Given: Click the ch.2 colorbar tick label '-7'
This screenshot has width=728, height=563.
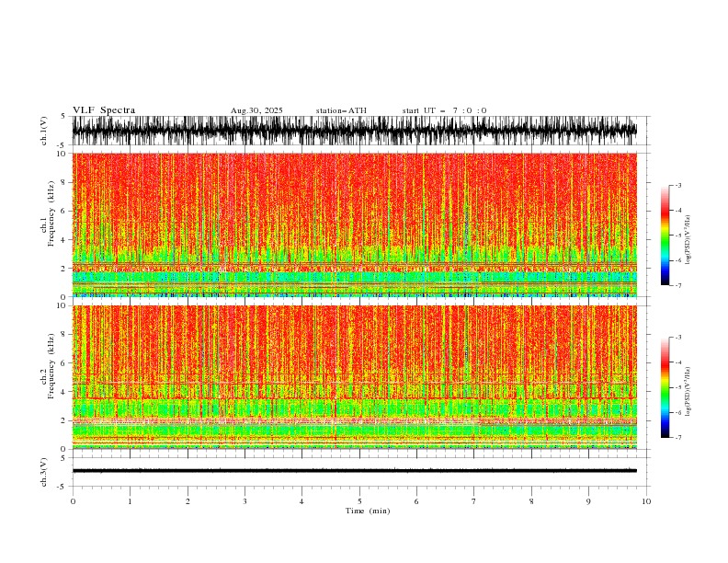Looking at the screenshot, I should pos(677,438).
